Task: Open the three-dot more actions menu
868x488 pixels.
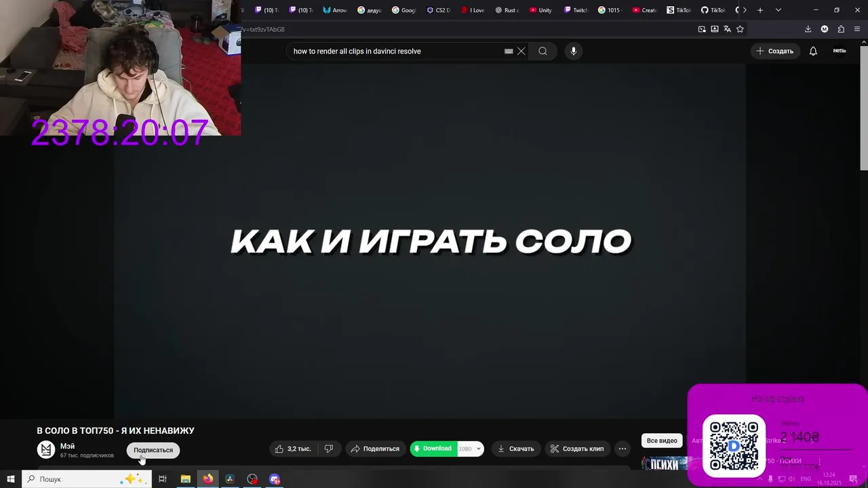Action: [622, 449]
